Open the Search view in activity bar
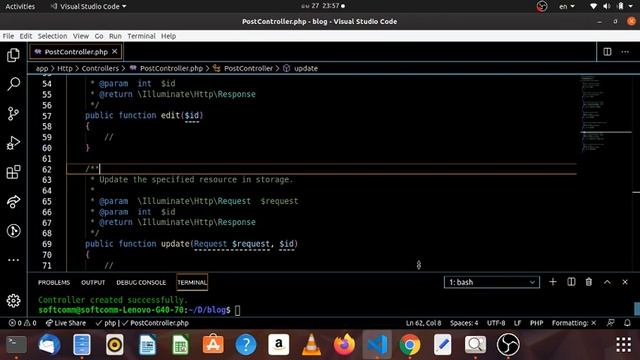This screenshot has width=640, height=360. click(13, 84)
